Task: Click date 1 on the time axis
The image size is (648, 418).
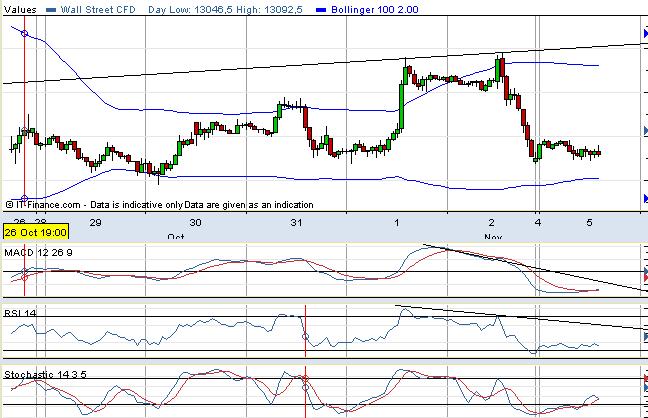Action: [396, 222]
